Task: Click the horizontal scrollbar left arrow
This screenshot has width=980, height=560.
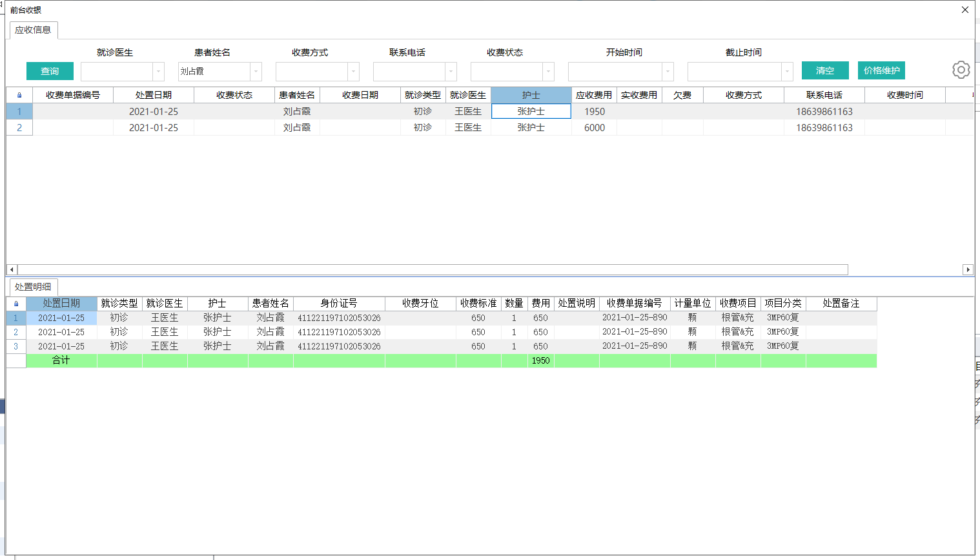Action: click(12, 269)
